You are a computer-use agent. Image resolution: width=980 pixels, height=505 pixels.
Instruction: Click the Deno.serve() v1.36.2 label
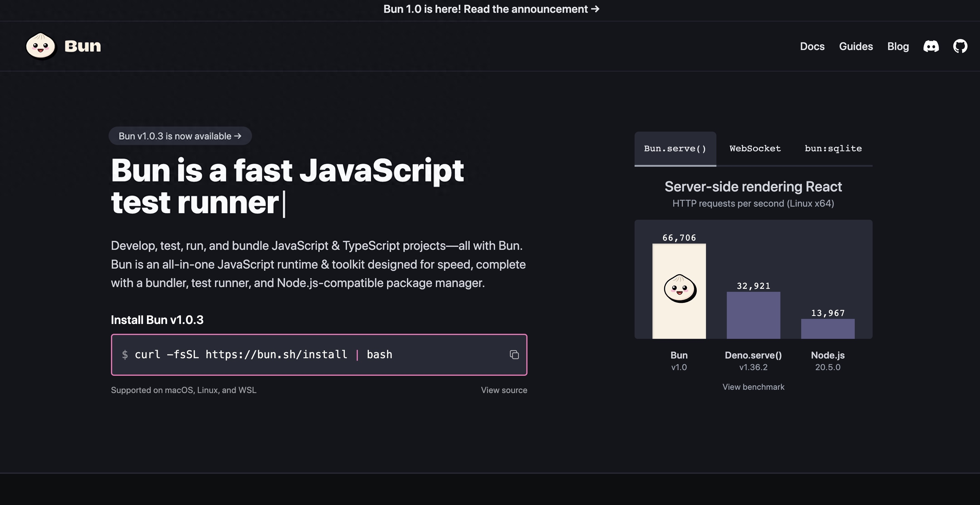[753, 361]
